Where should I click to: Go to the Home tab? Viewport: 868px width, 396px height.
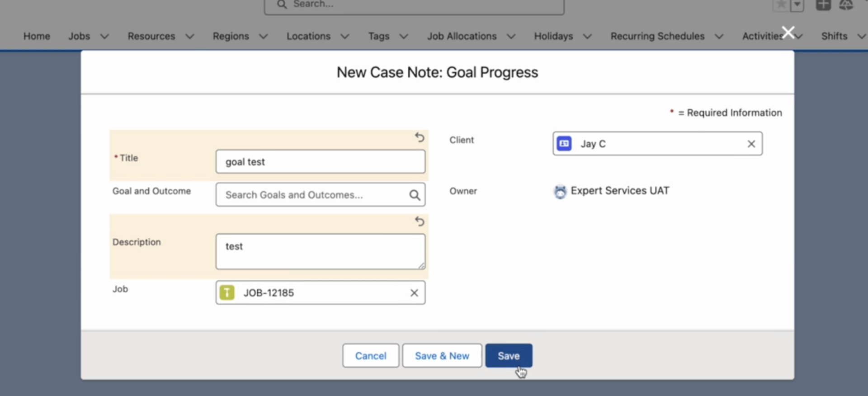tap(37, 36)
